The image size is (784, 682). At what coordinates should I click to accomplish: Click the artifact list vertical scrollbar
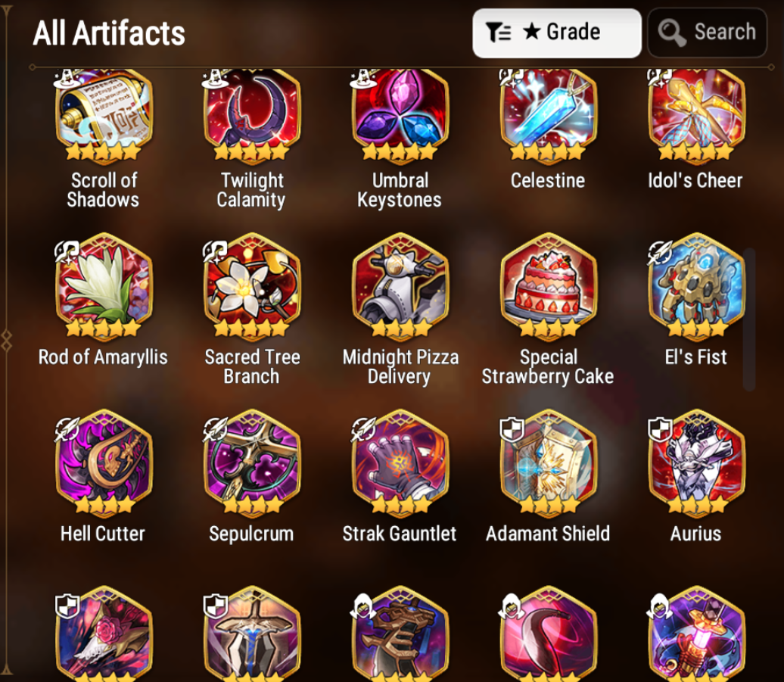(x=748, y=319)
